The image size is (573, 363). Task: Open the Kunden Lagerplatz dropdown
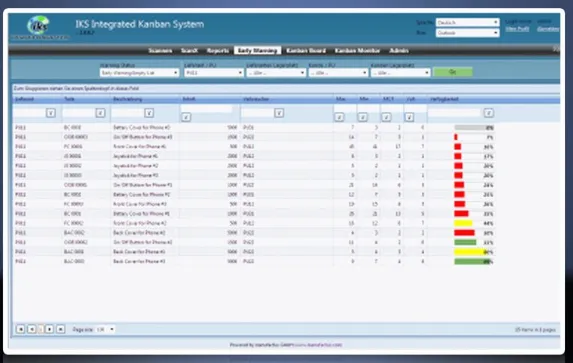401,73
